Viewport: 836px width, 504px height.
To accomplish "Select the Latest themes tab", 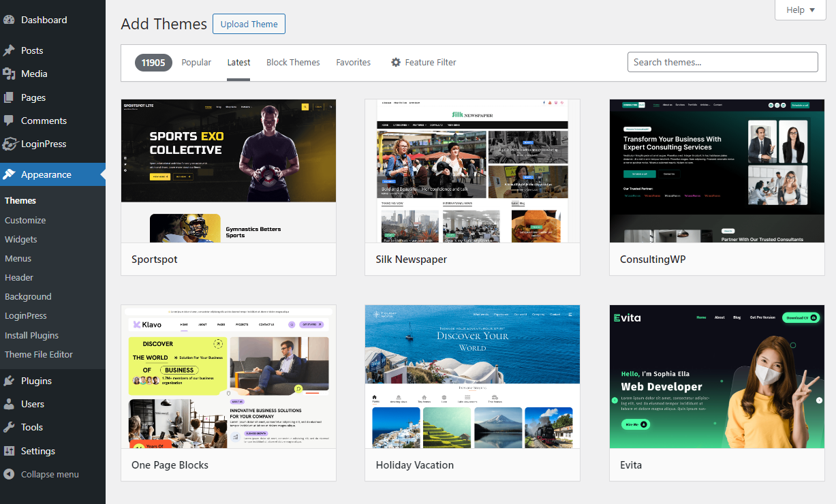I will pyautogui.click(x=238, y=62).
